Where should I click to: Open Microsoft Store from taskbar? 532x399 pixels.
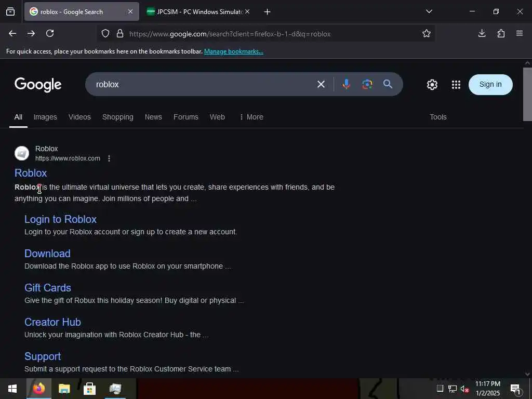pyautogui.click(x=89, y=389)
